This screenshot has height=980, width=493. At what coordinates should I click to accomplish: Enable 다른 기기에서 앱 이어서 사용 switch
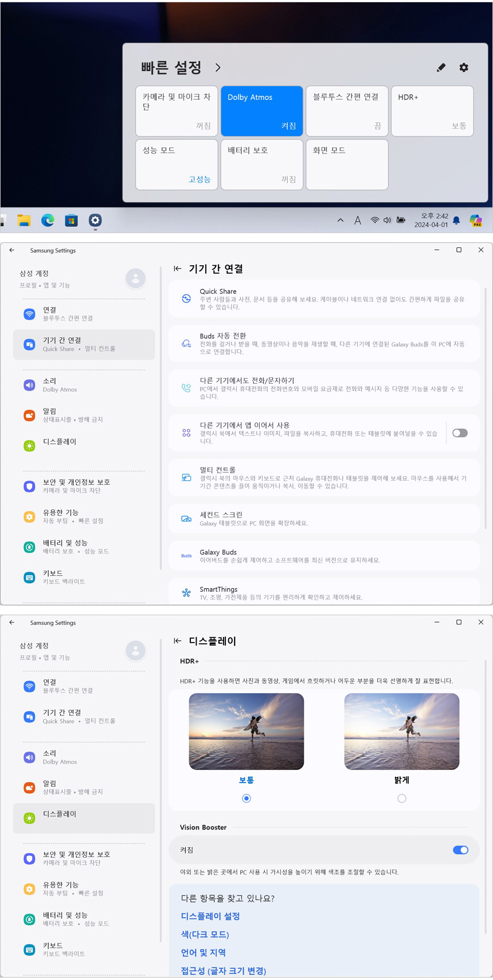(460, 433)
